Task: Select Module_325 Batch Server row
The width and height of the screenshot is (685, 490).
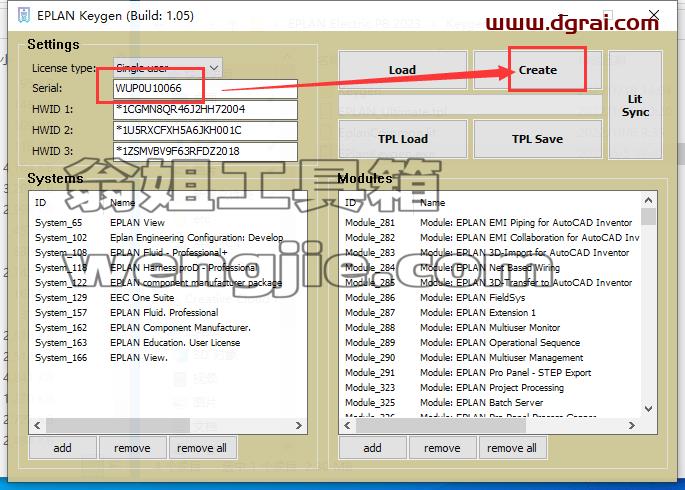Action: tap(490, 403)
